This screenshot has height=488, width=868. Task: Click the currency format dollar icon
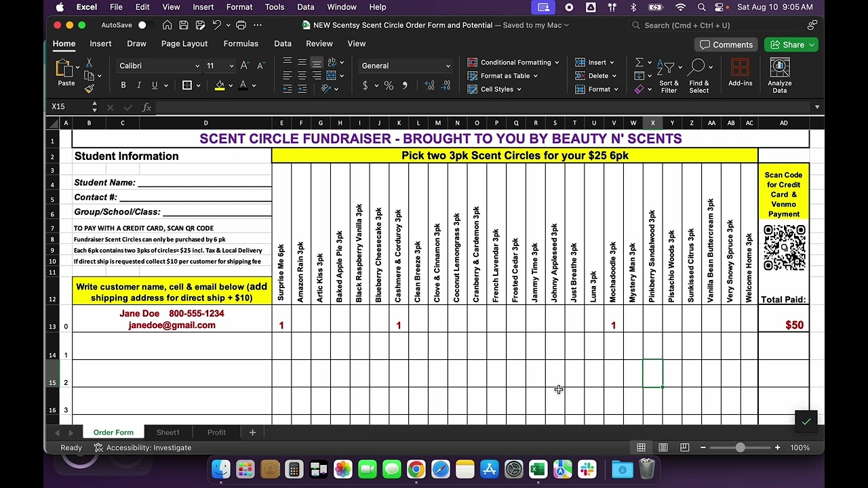[x=366, y=85]
